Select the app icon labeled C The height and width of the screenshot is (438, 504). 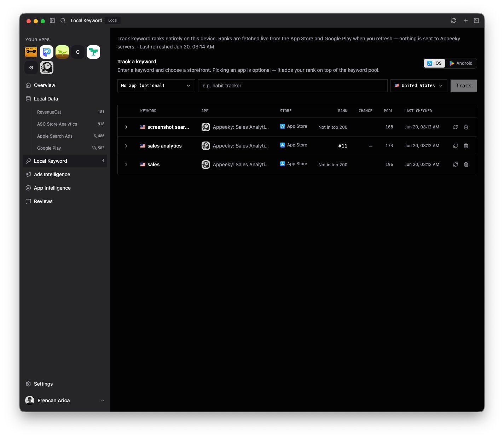[x=78, y=52]
